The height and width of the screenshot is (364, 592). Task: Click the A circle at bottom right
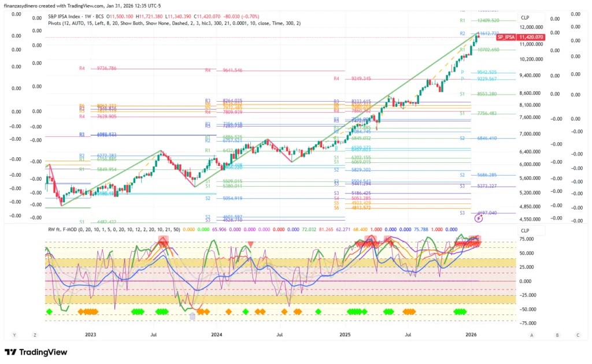coord(531,335)
